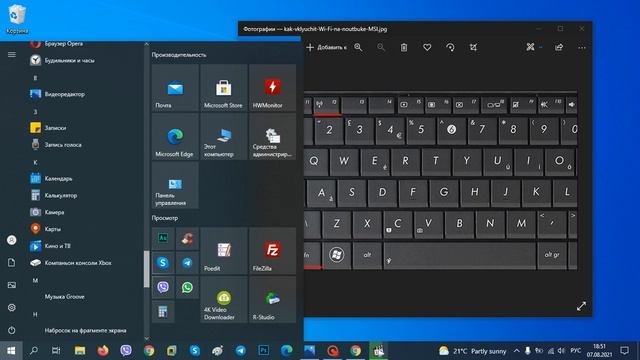Viewport: 640px width, 360px height.
Task: Open the 'Этот компьютер' tile
Action: click(224, 136)
